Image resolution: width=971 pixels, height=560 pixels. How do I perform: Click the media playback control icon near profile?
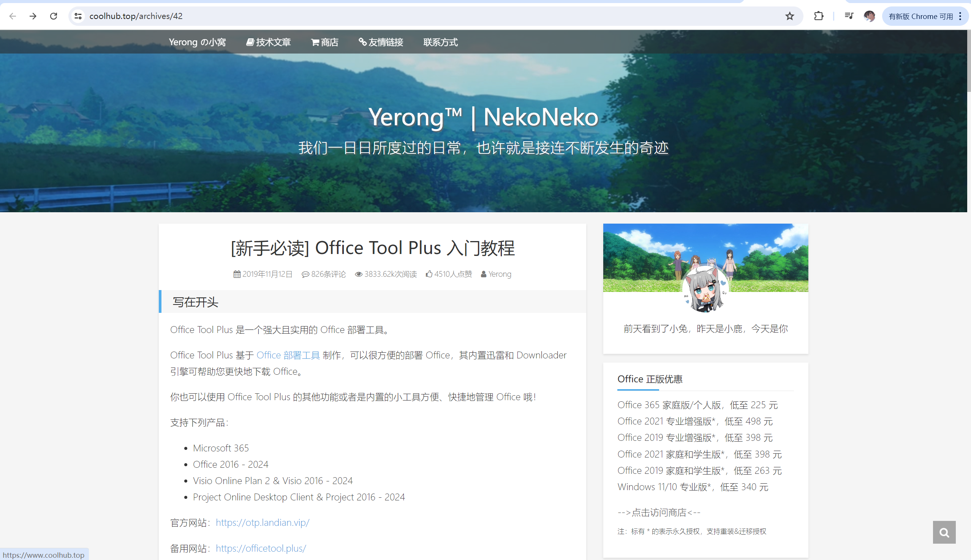click(x=849, y=16)
